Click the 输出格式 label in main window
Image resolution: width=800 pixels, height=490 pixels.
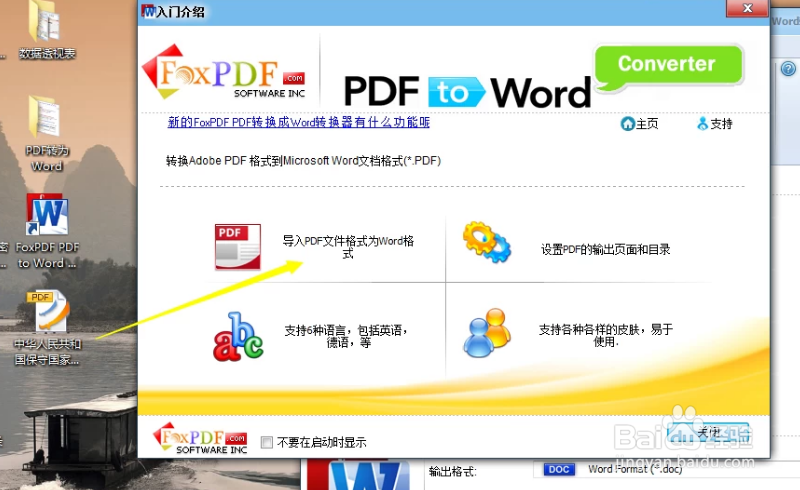(x=453, y=471)
